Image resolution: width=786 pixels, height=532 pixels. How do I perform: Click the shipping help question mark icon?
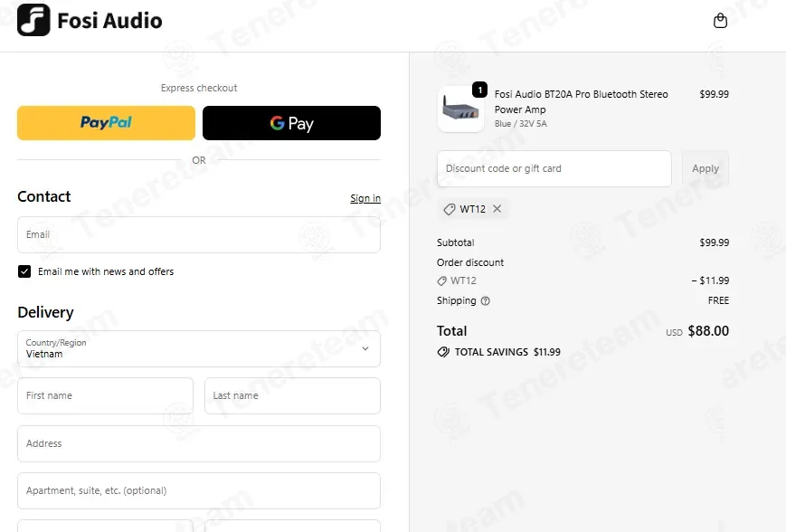tap(485, 301)
